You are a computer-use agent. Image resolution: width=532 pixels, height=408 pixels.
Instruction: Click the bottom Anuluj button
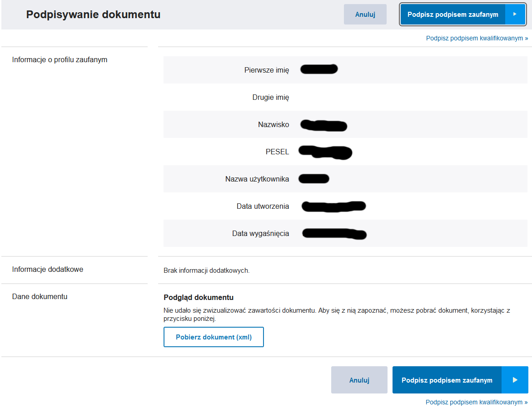click(359, 380)
